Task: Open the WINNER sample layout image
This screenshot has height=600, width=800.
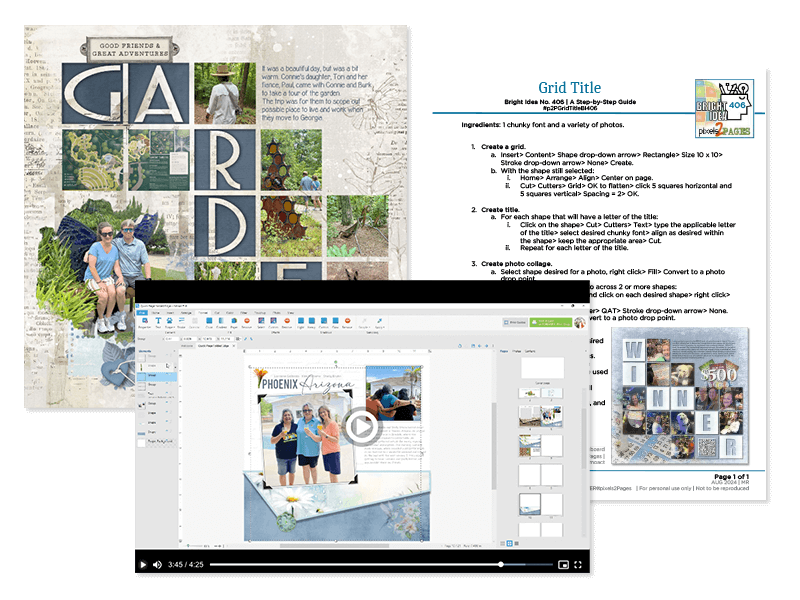Action: pyautogui.click(x=680, y=397)
